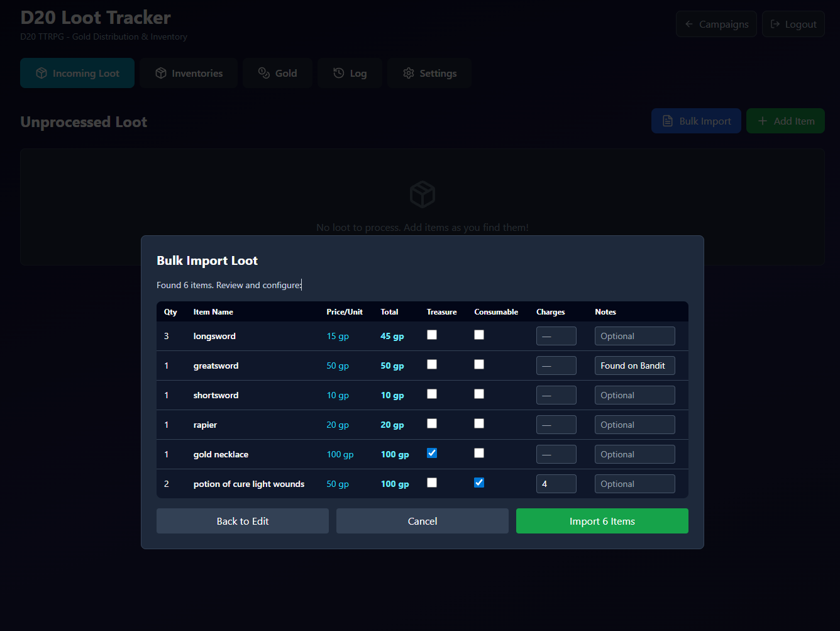Focus the potion Charges field
Viewport: 840px width, 631px height.
pyautogui.click(x=556, y=484)
